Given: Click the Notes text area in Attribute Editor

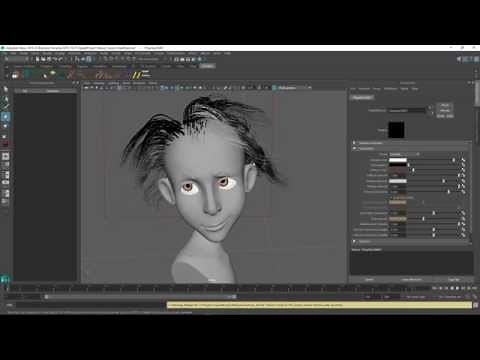Looking at the screenshot, I should (x=411, y=263).
